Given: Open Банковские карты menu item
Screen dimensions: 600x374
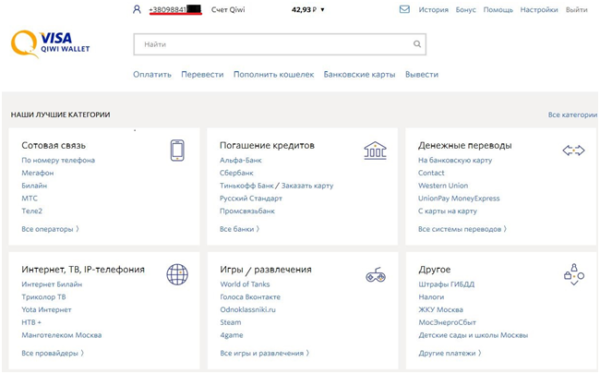Looking at the screenshot, I should tap(359, 74).
